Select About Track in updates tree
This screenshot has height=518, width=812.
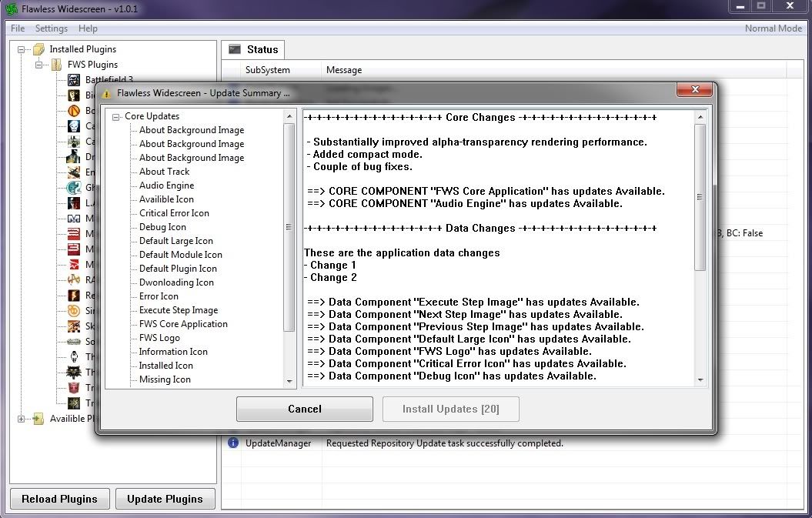click(x=164, y=172)
